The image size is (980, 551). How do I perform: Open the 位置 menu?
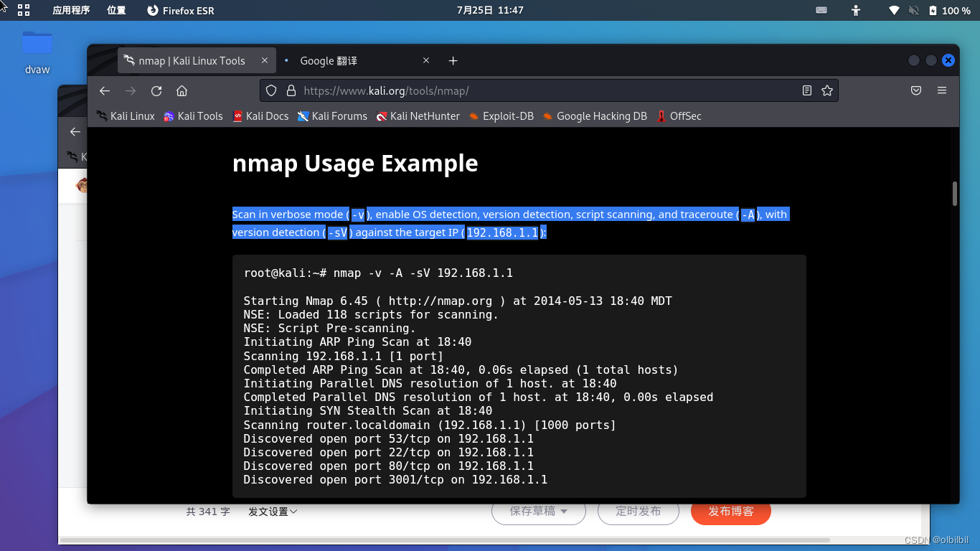pyautogui.click(x=116, y=10)
